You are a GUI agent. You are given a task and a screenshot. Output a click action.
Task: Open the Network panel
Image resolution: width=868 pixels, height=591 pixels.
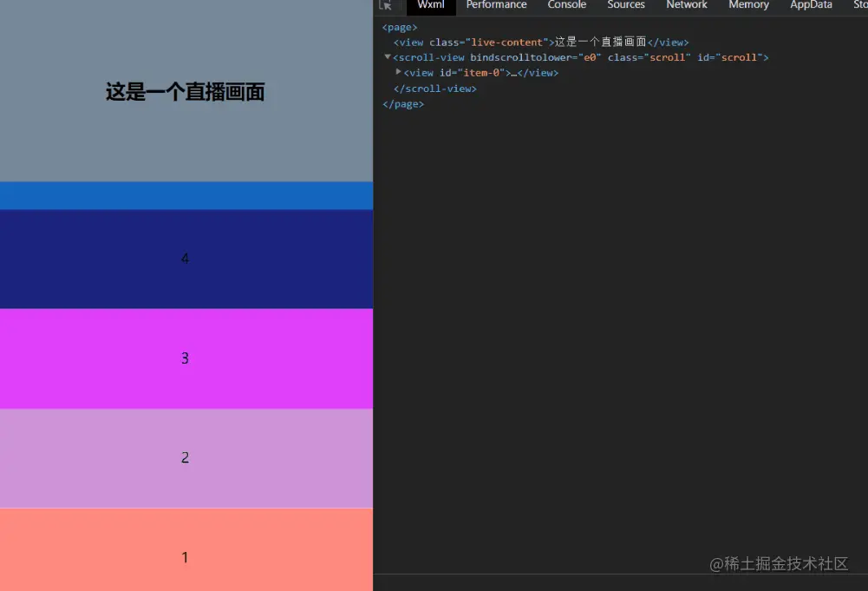(x=686, y=5)
